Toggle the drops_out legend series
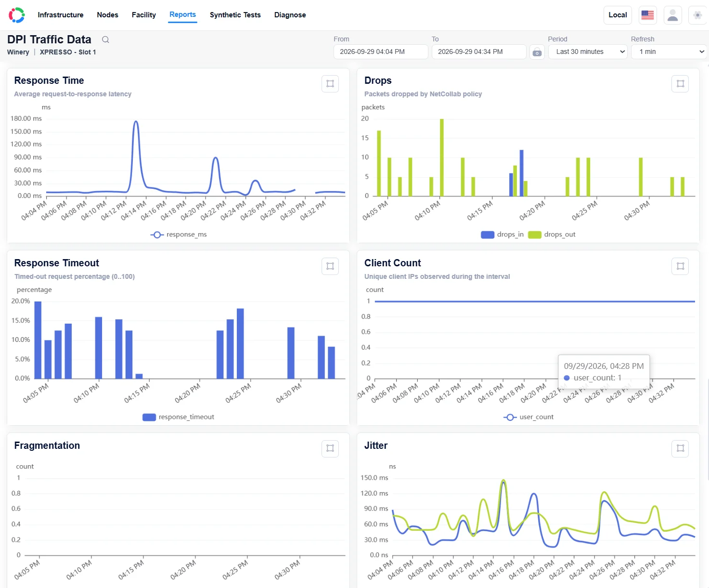709x588 pixels. 552,235
